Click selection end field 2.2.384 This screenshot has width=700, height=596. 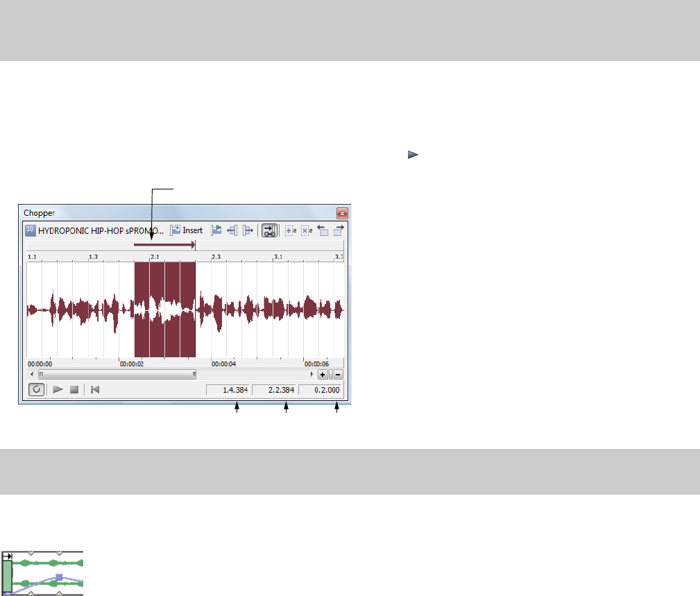pos(273,390)
